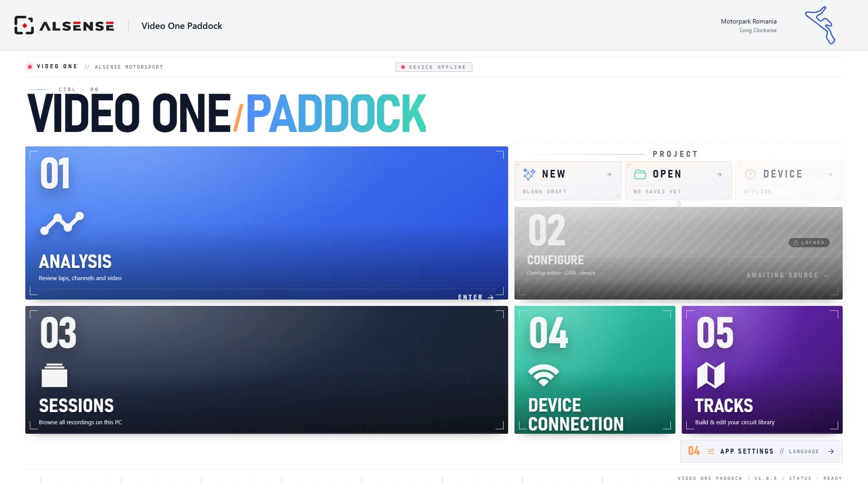
Task: Click the Motorpark Romania track outline icon
Action: pyautogui.click(x=820, y=25)
